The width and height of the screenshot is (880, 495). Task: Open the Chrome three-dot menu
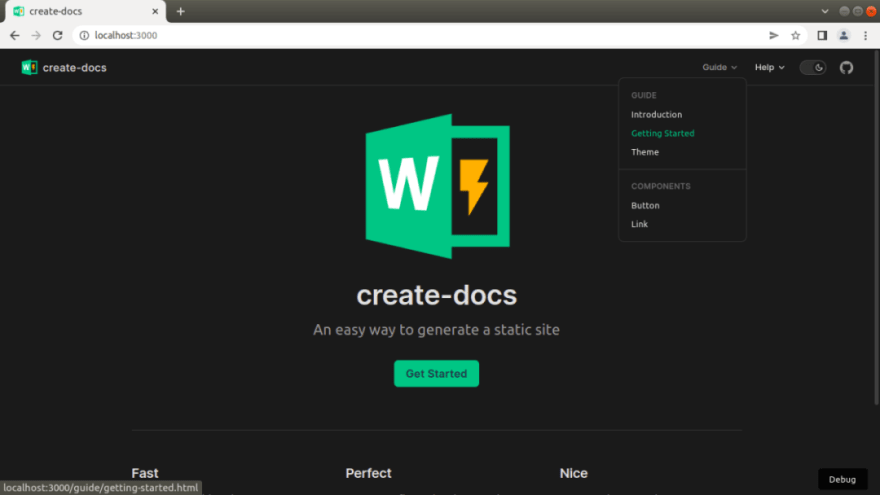(865, 35)
